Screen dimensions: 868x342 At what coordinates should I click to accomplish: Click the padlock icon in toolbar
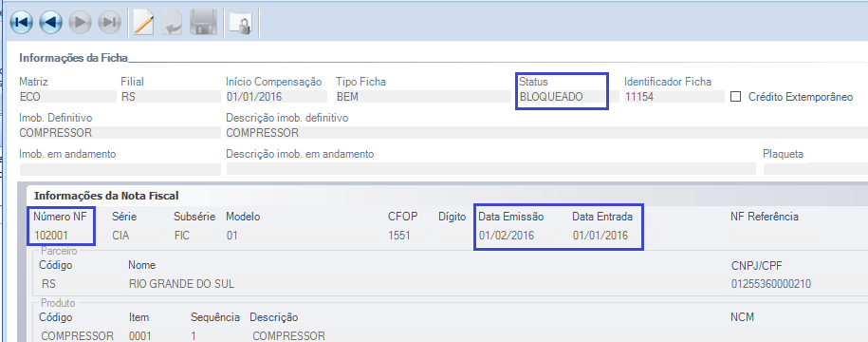coord(241,23)
